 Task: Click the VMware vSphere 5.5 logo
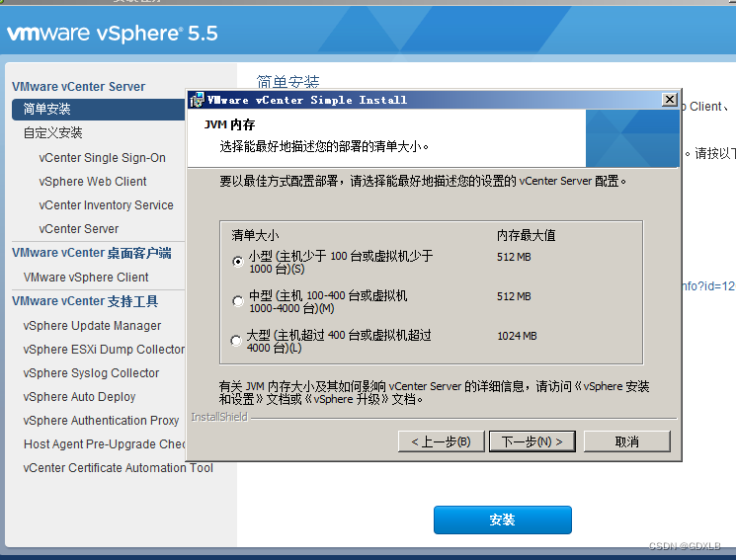click(x=113, y=34)
